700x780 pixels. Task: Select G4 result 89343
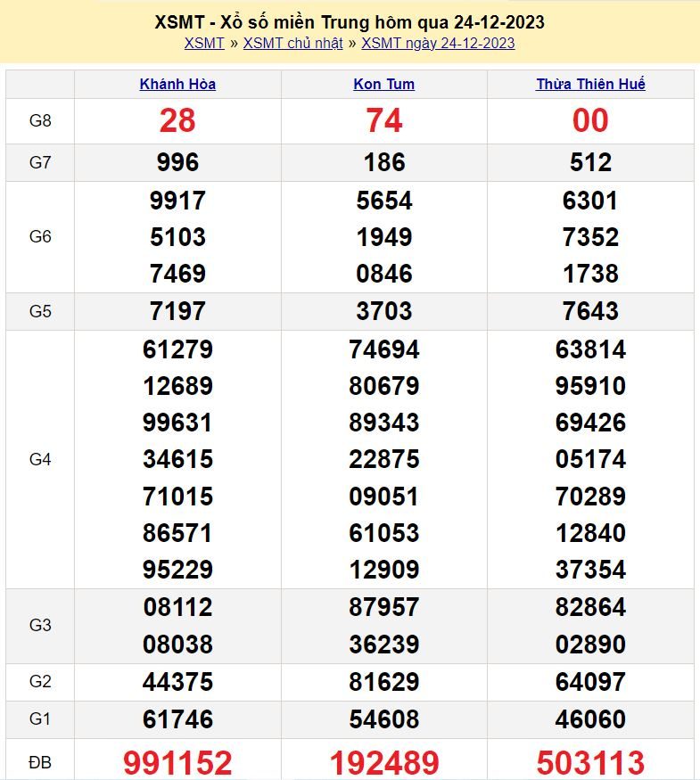pos(383,423)
